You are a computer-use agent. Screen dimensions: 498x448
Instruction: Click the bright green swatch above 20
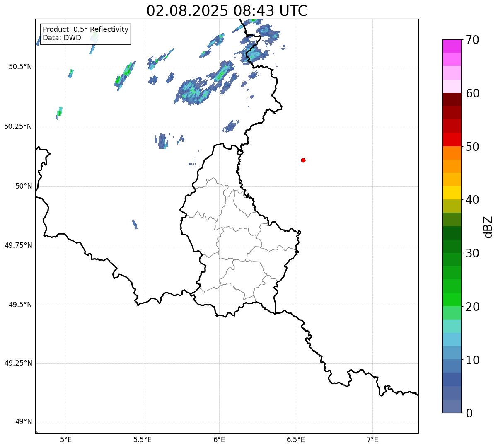tap(452, 299)
